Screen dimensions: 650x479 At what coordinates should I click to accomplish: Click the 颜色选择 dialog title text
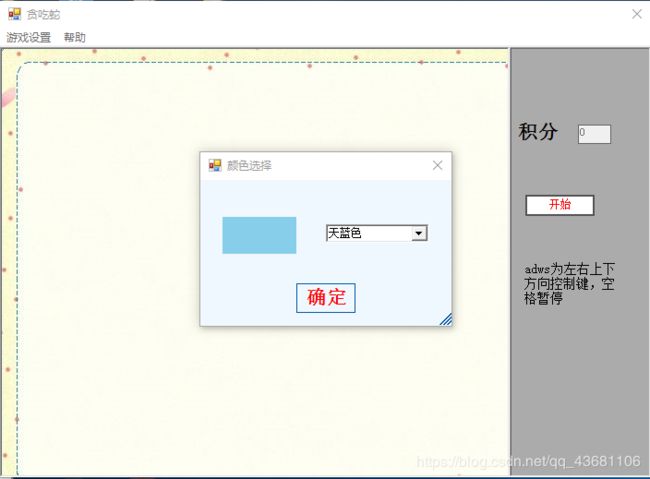pos(249,165)
